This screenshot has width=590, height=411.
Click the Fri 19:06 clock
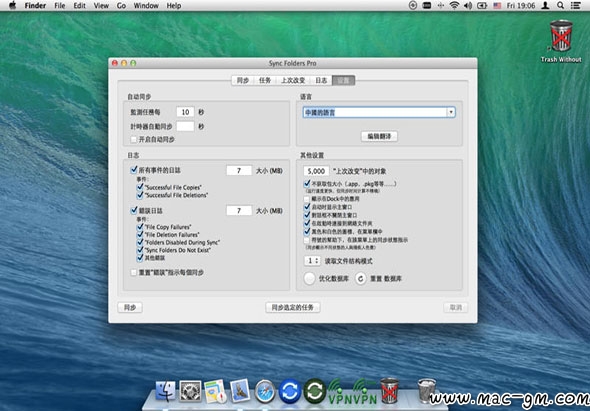pyautogui.click(x=521, y=6)
